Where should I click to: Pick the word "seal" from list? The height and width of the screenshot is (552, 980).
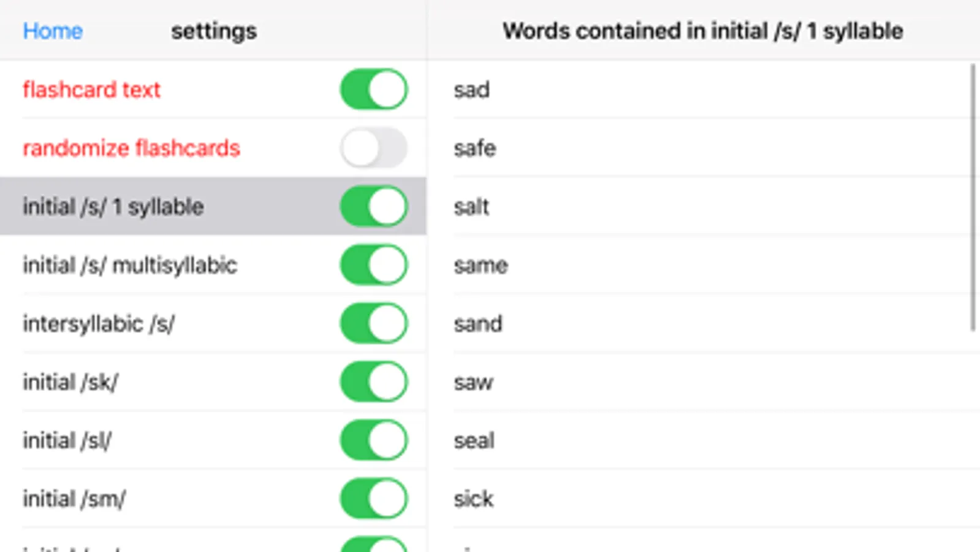coord(474,440)
